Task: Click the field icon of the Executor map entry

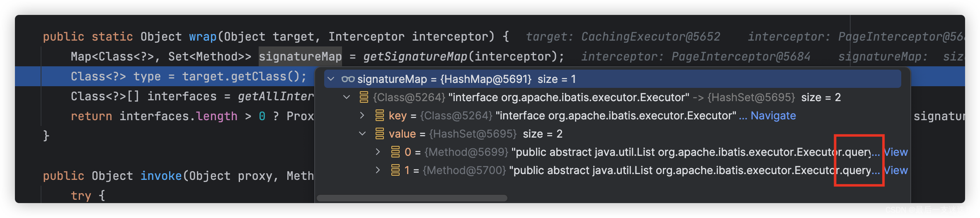Action: [364, 97]
